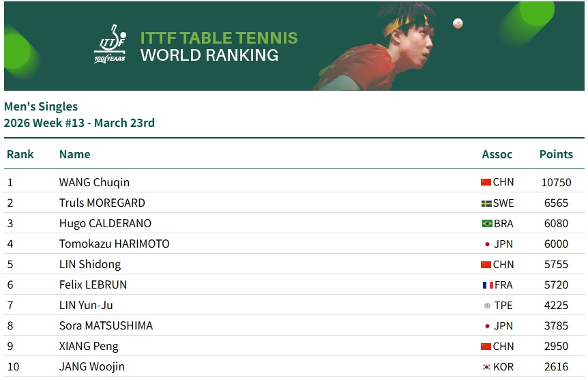Open WANG Chuqin's player entry
This screenshot has width=588, height=380.
pyautogui.click(x=94, y=182)
